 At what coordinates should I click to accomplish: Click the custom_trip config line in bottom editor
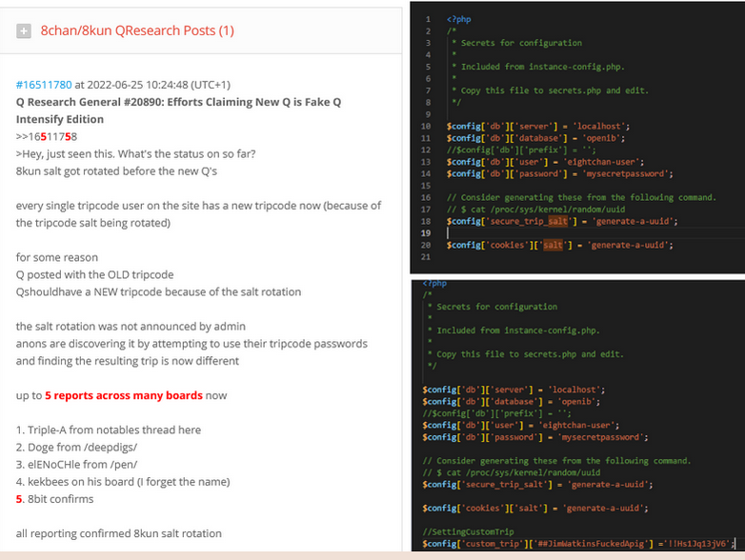[578, 544]
